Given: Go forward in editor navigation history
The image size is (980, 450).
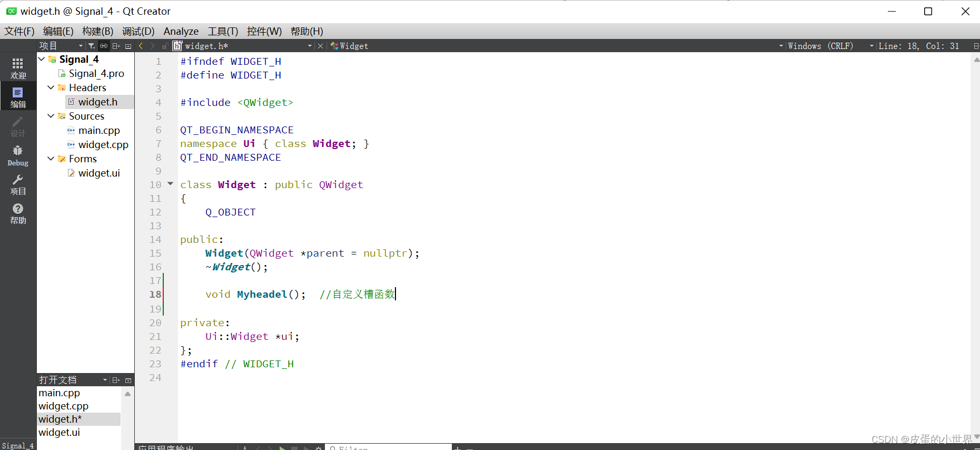Looking at the screenshot, I should pos(153,46).
